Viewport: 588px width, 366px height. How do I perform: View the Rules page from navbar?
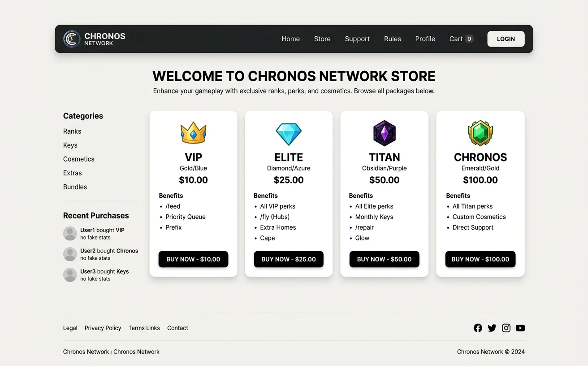pos(393,39)
